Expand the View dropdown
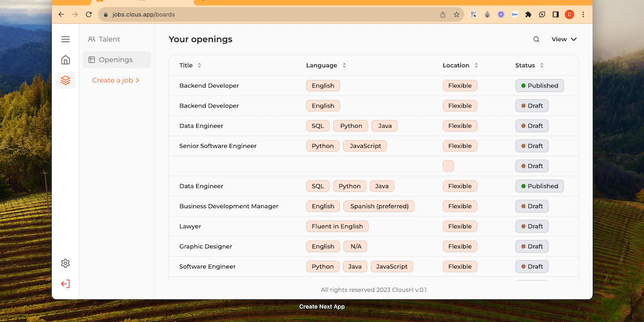644x322 pixels. click(563, 39)
